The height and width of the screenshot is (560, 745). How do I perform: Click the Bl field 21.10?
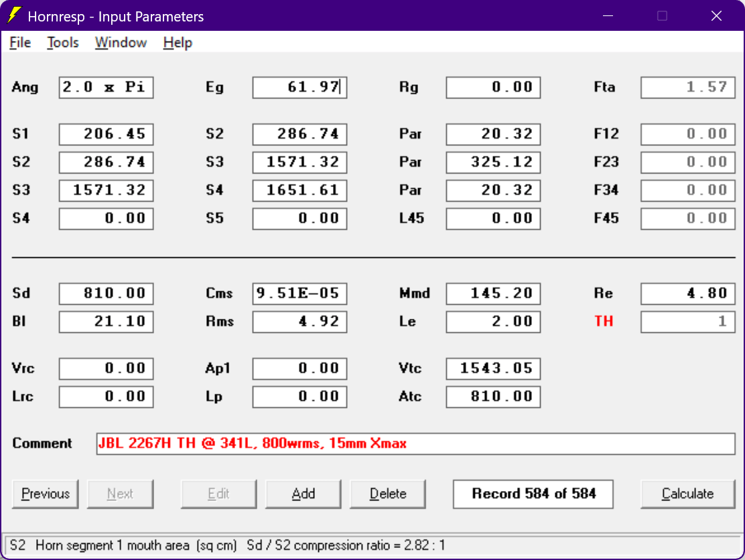[x=106, y=322]
